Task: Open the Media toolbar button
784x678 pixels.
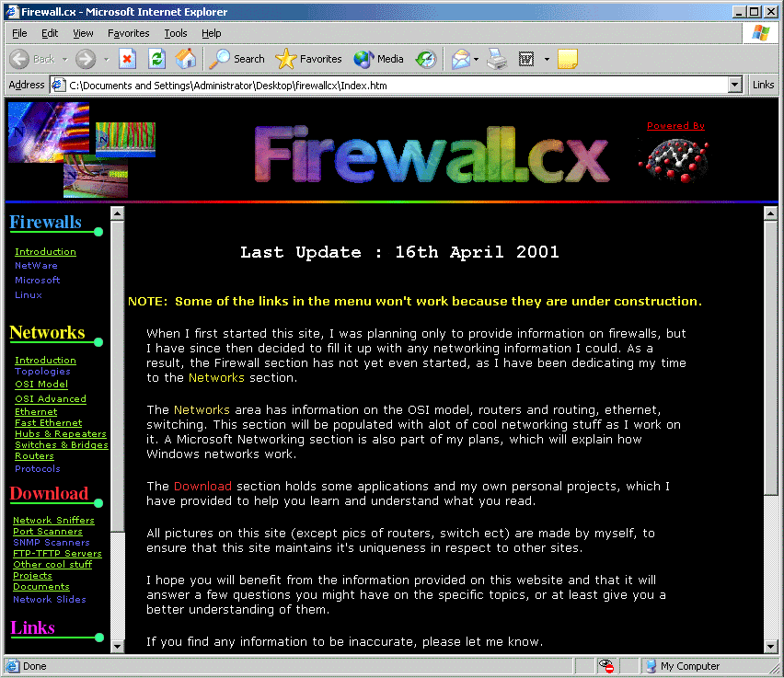Action: point(378,59)
